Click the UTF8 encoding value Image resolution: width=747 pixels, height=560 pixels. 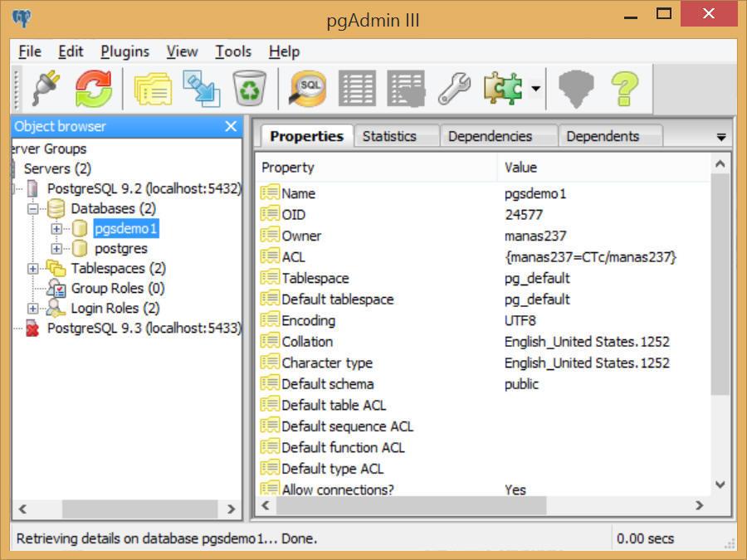(520, 320)
